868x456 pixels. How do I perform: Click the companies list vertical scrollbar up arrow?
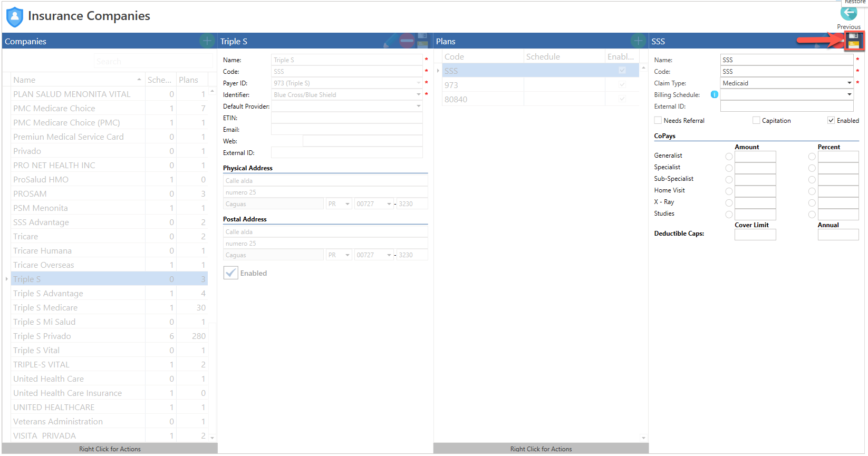point(213,91)
